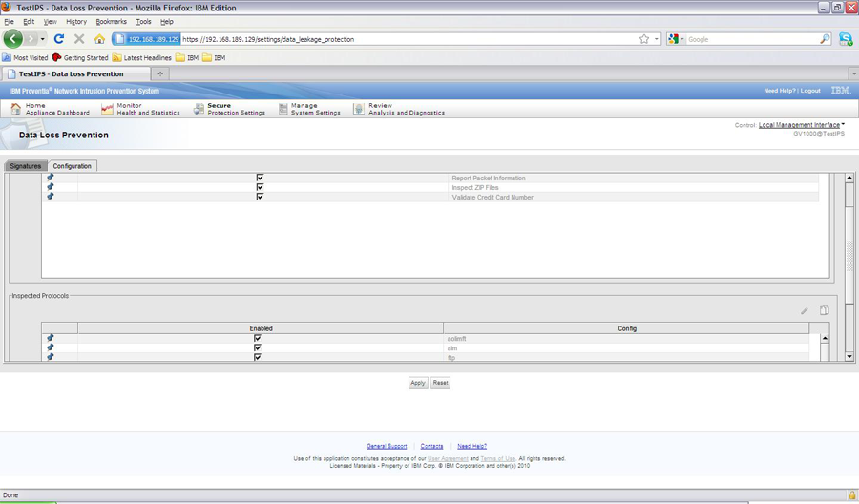Image resolution: width=859 pixels, height=504 pixels.
Task: Click the pencil edit icon in Inspected Protocols
Action: (805, 310)
